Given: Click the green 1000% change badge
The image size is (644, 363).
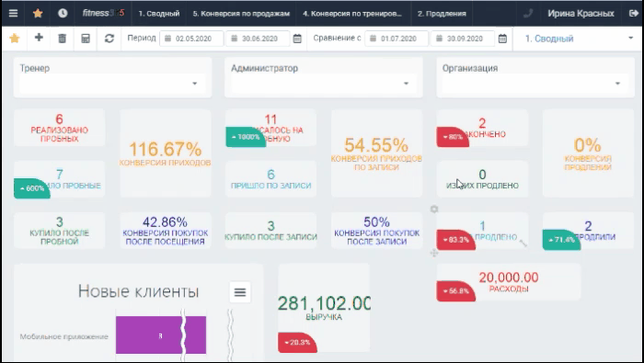Looking at the screenshot, I should click(246, 137).
